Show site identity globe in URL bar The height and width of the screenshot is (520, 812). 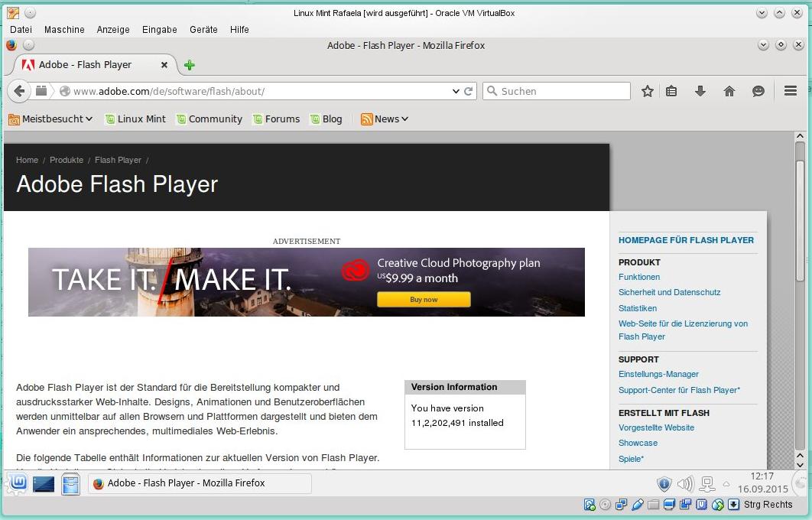click(x=65, y=91)
